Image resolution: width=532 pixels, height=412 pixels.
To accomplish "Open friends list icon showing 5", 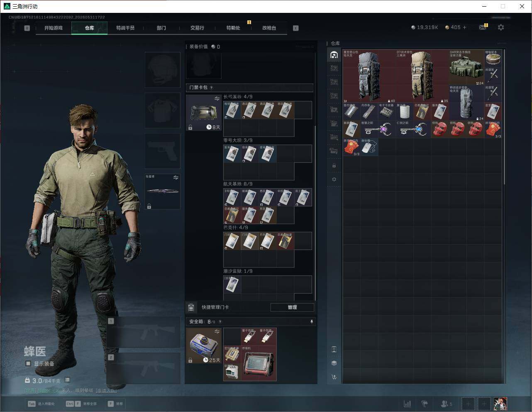I will point(447,404).
